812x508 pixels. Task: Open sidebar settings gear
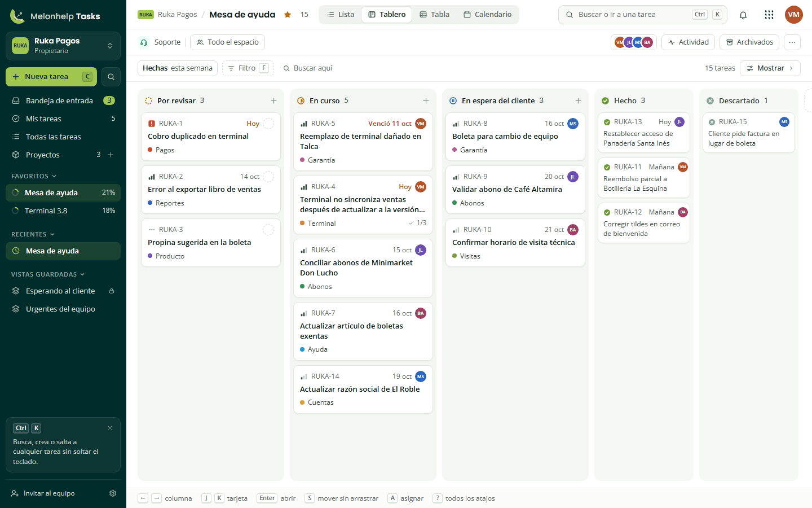click(x=113, y=493)
